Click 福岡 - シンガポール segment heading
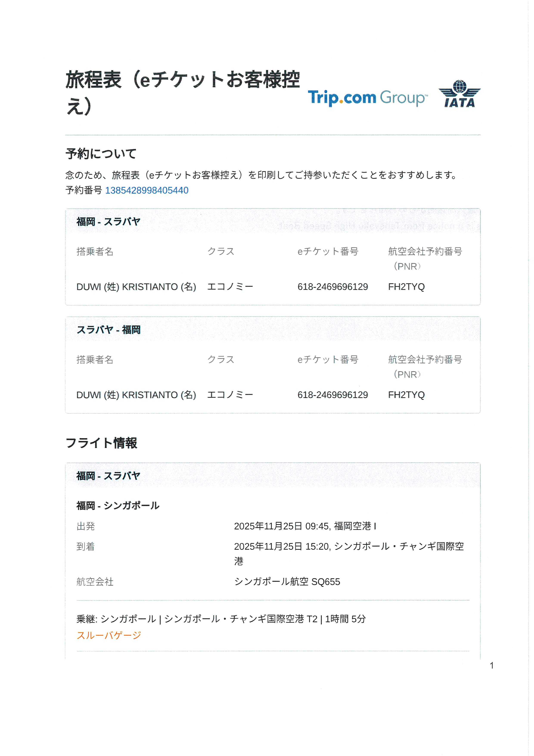The height and width of the screenshot is (756, 534). click(118, 505)
